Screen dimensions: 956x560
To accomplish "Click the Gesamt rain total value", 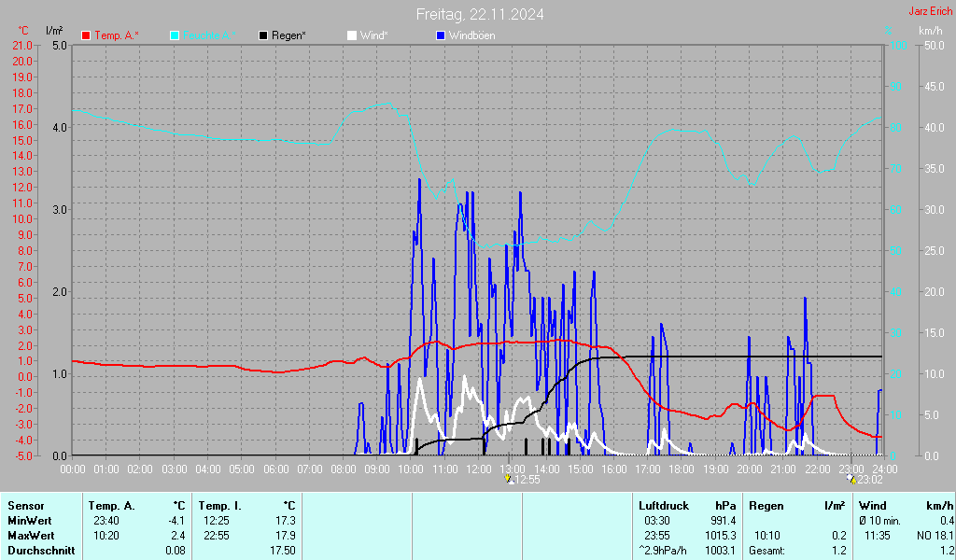I will (x=839, y=551).
